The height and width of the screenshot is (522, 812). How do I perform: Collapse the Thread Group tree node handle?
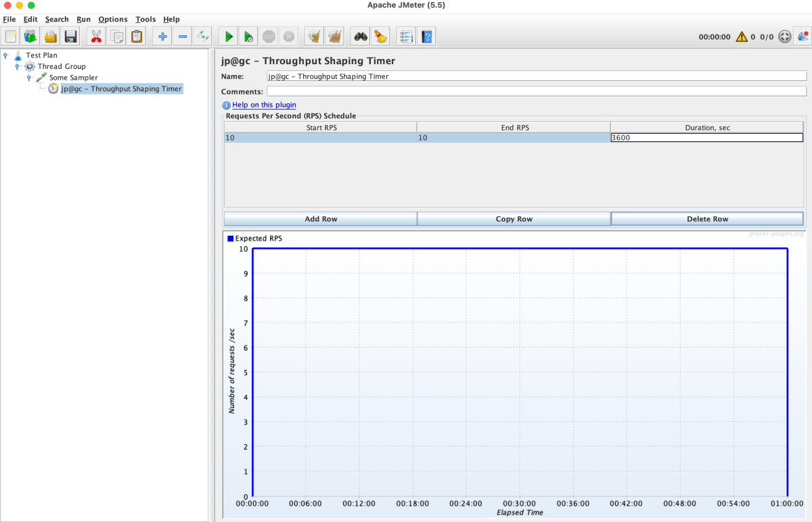18,66
